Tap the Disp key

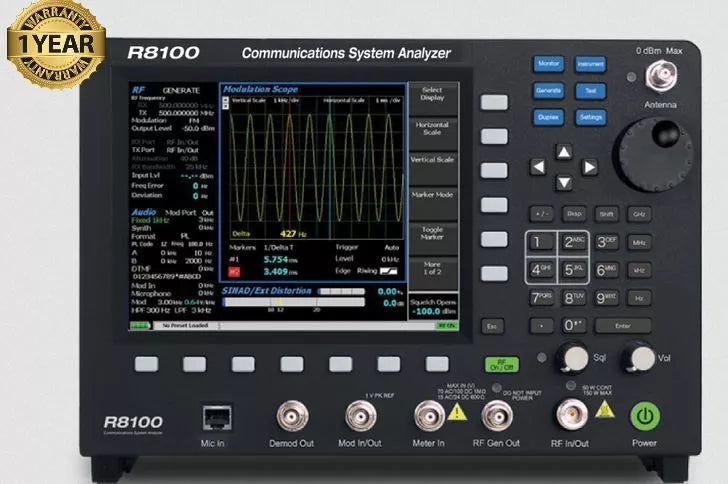tap(574, 214)
